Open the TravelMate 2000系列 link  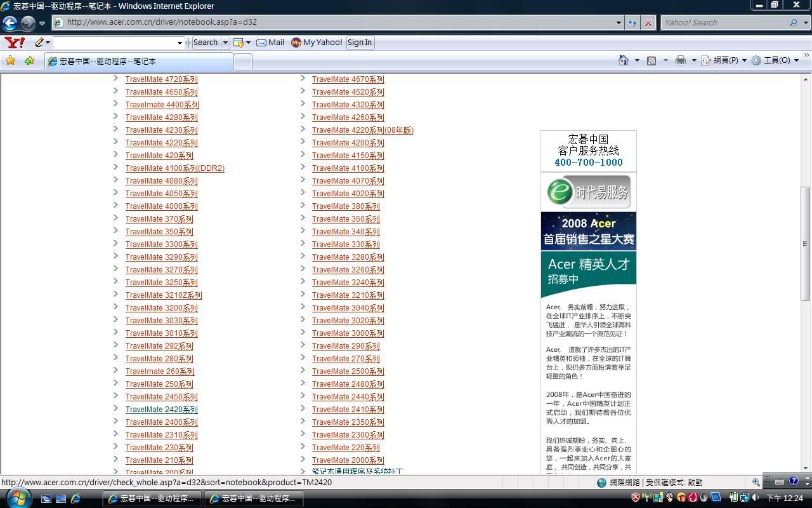[348, 460]
